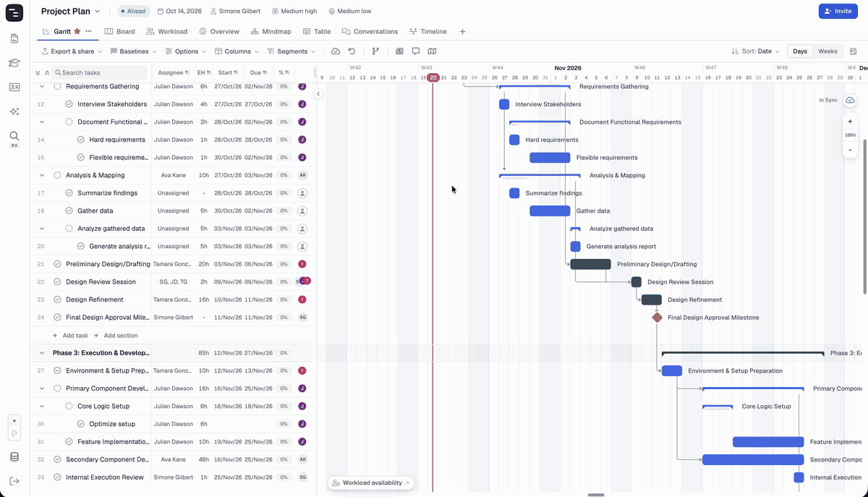Screen dimensions: 868x497
Task: Zoom out the Gantt chart
Action: coord(850,150)
